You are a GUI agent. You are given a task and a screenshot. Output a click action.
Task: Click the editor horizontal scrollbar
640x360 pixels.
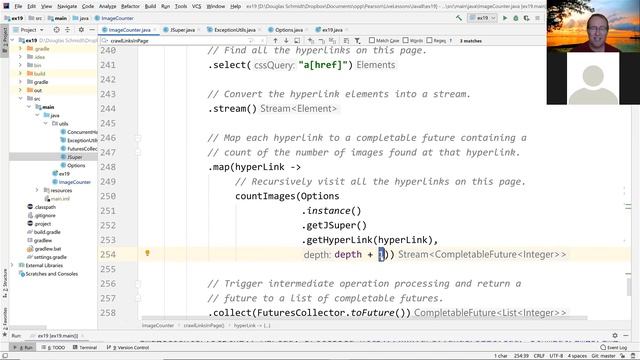pyautogui.click(x=363, y=318)
